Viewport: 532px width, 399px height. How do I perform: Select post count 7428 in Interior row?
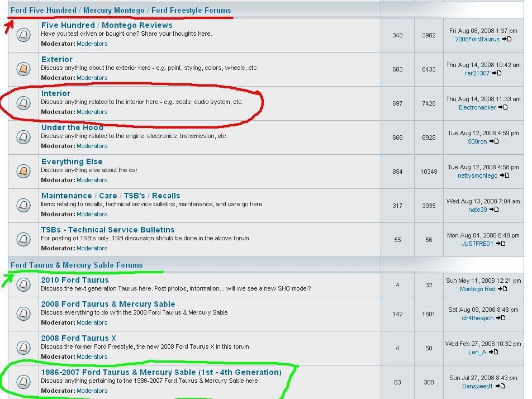(429, 103)
